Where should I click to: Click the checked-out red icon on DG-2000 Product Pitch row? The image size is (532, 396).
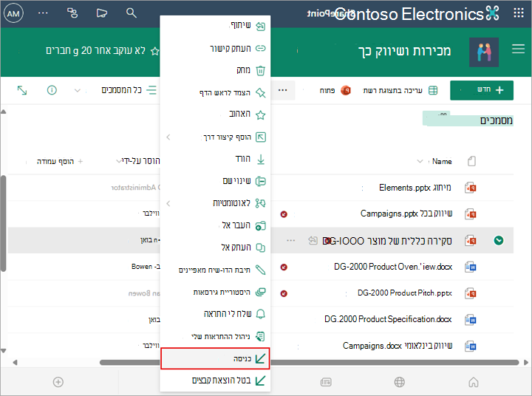point(284,293)
